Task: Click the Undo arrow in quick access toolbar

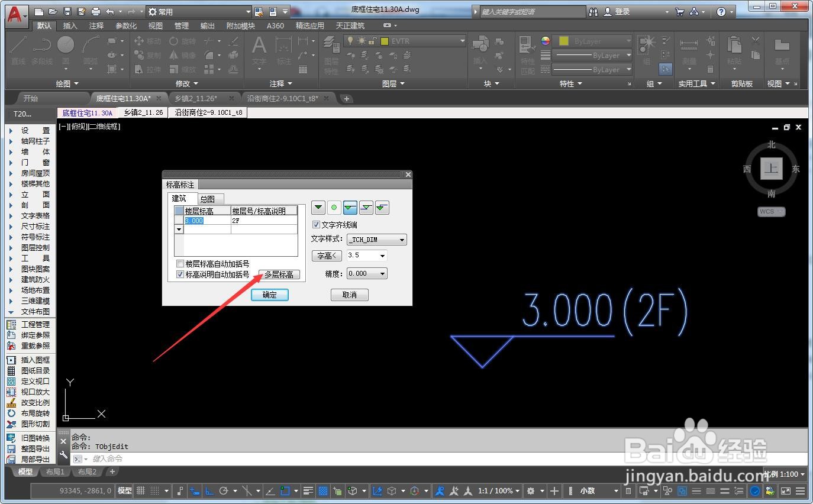Action: pos(110,11)
